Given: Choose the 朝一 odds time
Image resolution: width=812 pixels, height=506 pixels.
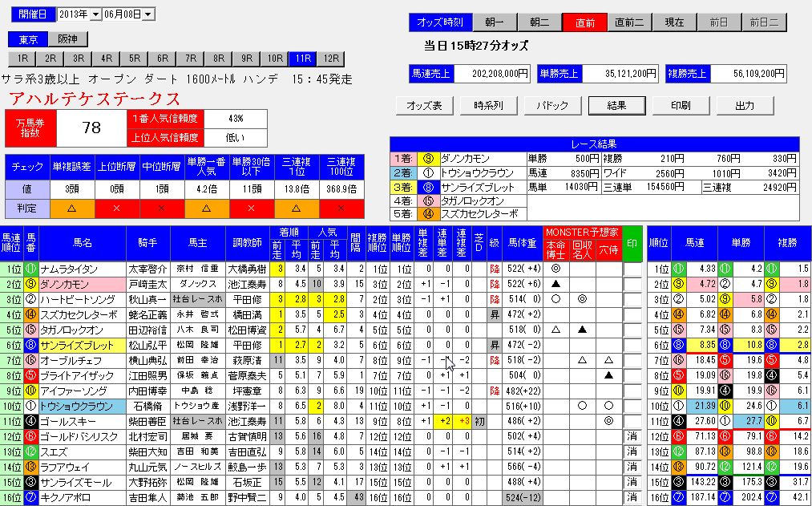Looking at the screenshot, I should click(x=495, y=22).
